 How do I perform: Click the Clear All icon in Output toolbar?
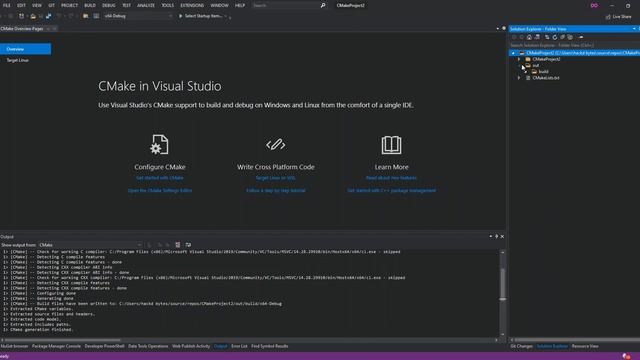(178, 245)
